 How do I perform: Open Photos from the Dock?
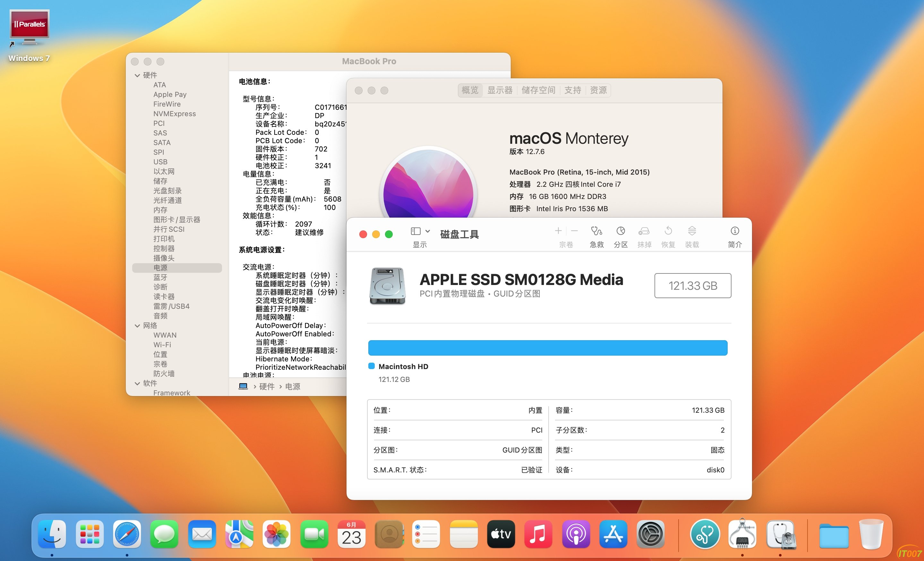[276, 534]
